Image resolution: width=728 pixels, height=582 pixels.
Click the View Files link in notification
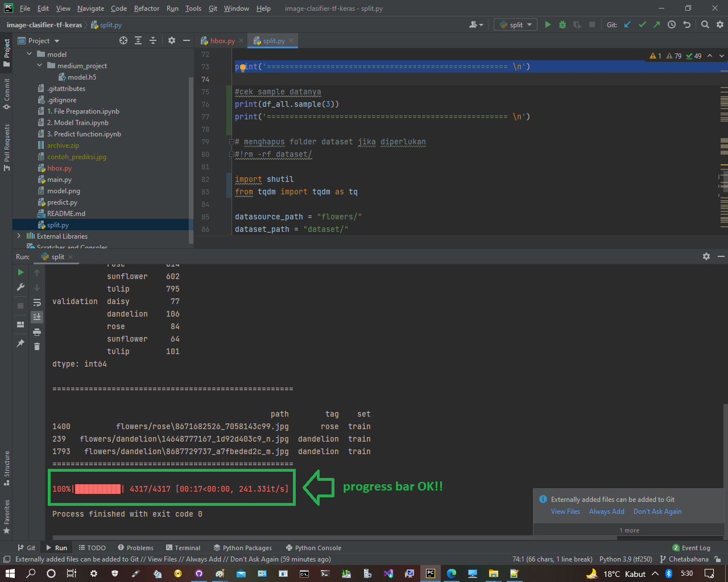[x=565, y=512]
